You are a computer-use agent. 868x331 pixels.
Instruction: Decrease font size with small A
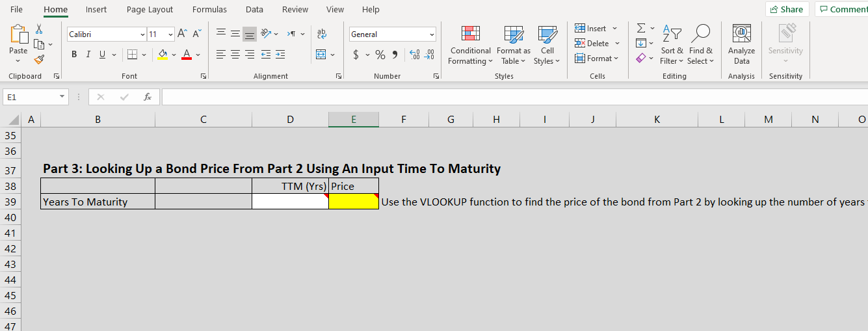point(196,34)
